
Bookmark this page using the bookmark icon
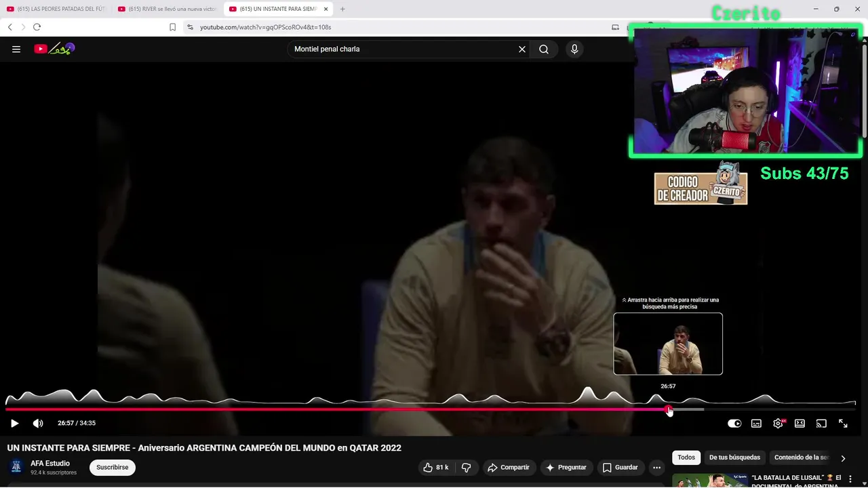coord(172,27)
